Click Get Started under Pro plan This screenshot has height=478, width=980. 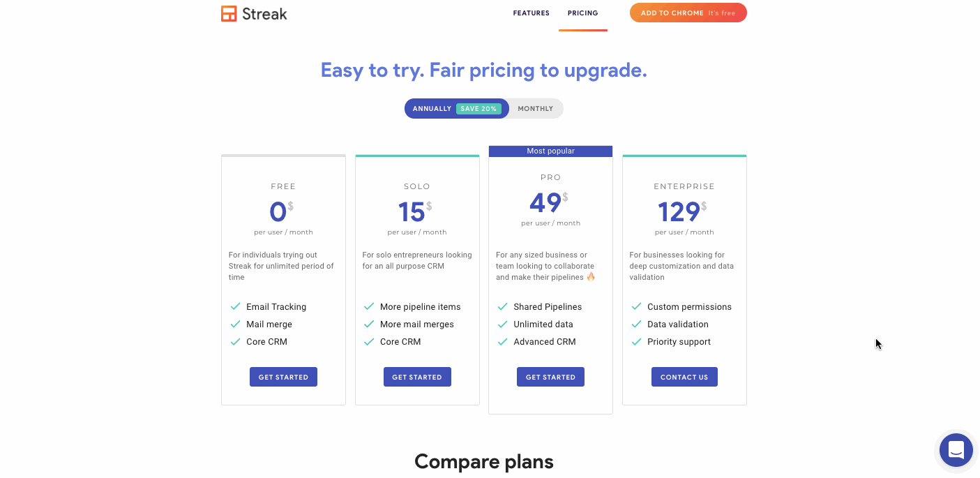tap(550, 377)
